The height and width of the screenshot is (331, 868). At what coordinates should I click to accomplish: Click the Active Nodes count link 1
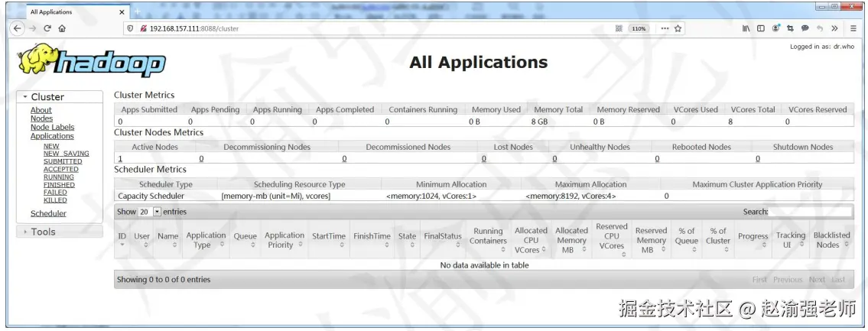pos(120,158)
